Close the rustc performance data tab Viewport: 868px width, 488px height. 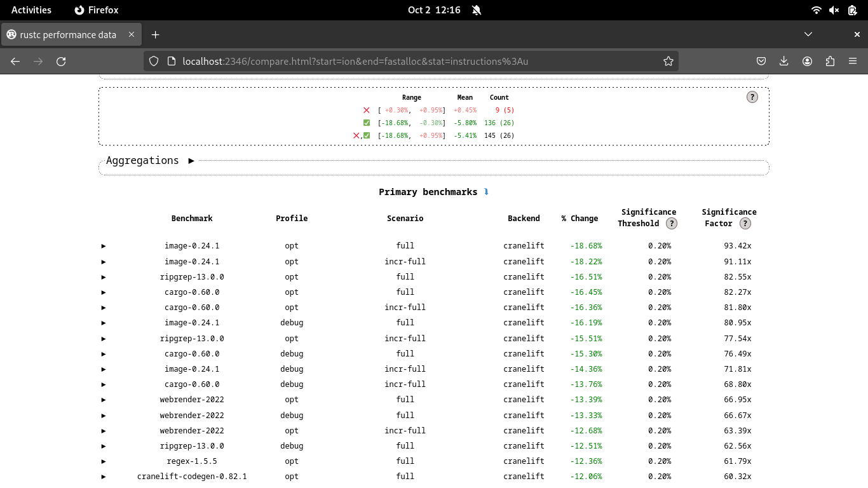pyautogui.click(x=132, y=34)
